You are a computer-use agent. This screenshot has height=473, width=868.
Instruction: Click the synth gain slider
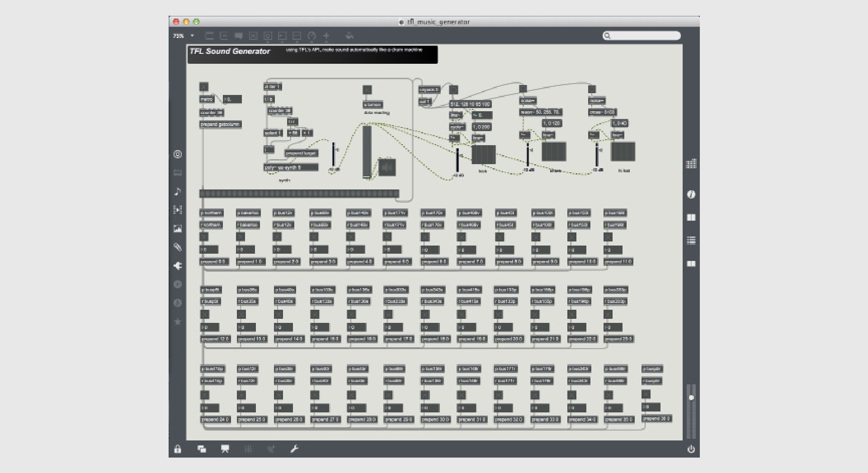pos(334,155)
